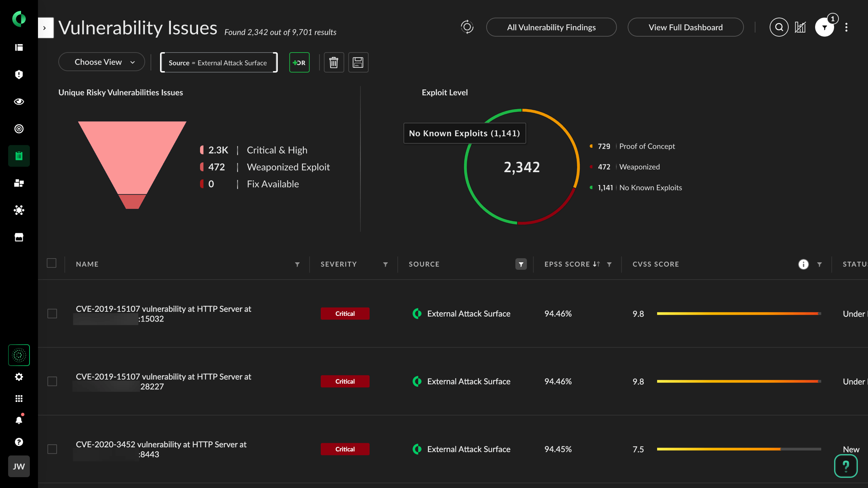Image resolution: width=868 pixels, height=488 pixels.
Task: Delete the current filter query
Action: 334,62
